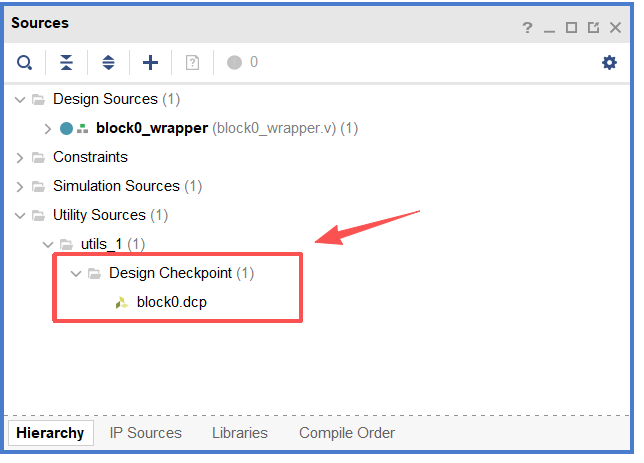The height and width of the screenshot is (463, 644).
Task: Open Sources panel settings gear
Action: click(x=609, y=63)
